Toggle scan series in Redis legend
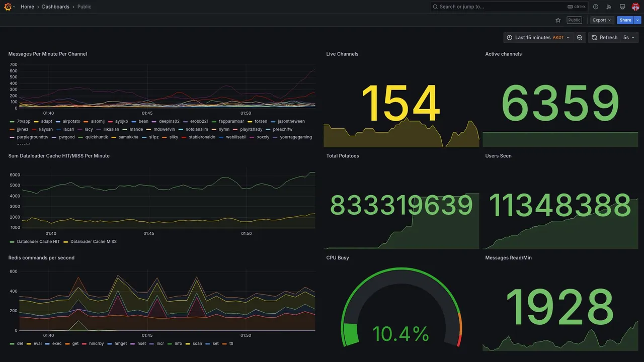 click(197, 343)
